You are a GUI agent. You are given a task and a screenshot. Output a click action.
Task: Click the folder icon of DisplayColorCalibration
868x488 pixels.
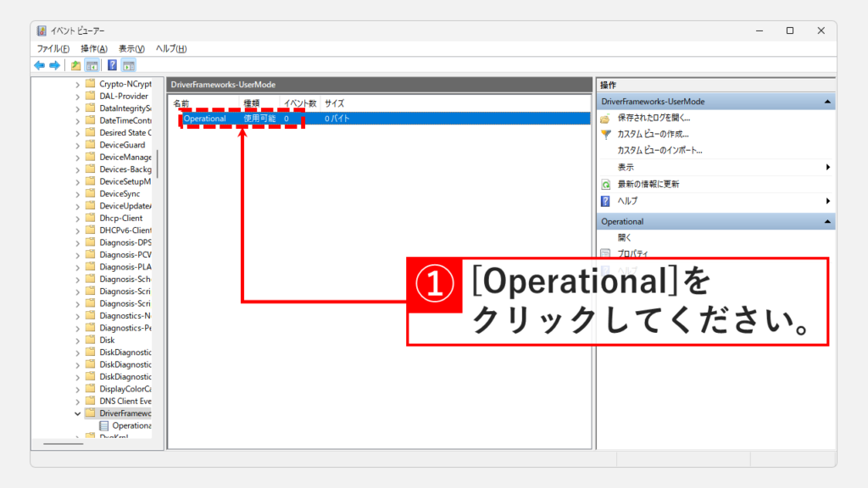click(90, 388)
